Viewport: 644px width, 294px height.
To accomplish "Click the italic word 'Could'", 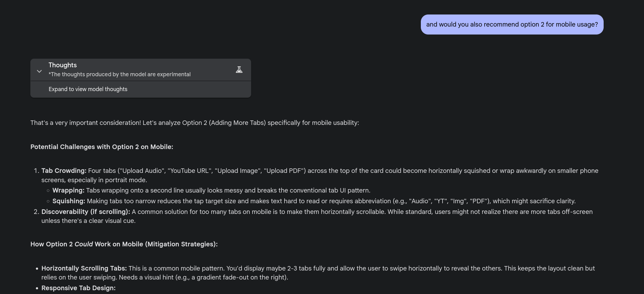I will (x=83, y=244).
